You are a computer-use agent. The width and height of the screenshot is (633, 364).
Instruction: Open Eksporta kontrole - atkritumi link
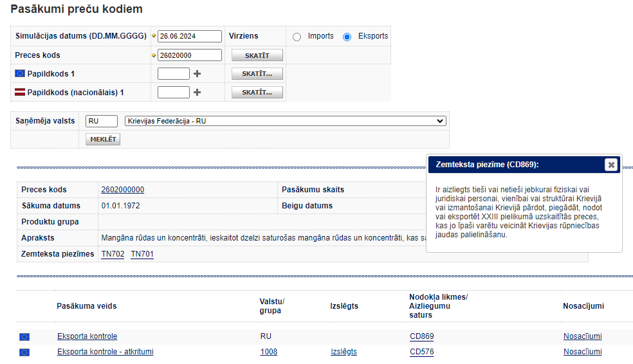tap(105, 352)
